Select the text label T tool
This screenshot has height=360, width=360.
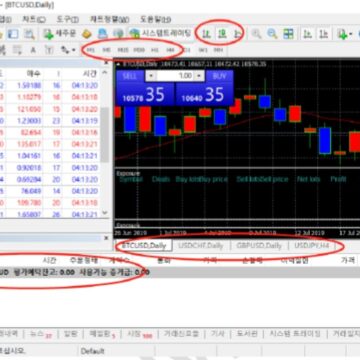[x=49, y=50]
